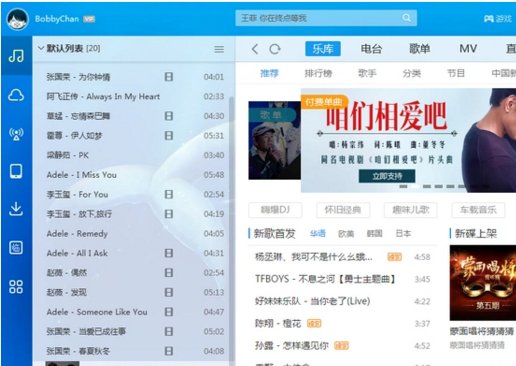Open the playlist hamburger menu icon
The height and width of the screenshot is (366, 516).
tap(219, 49)
